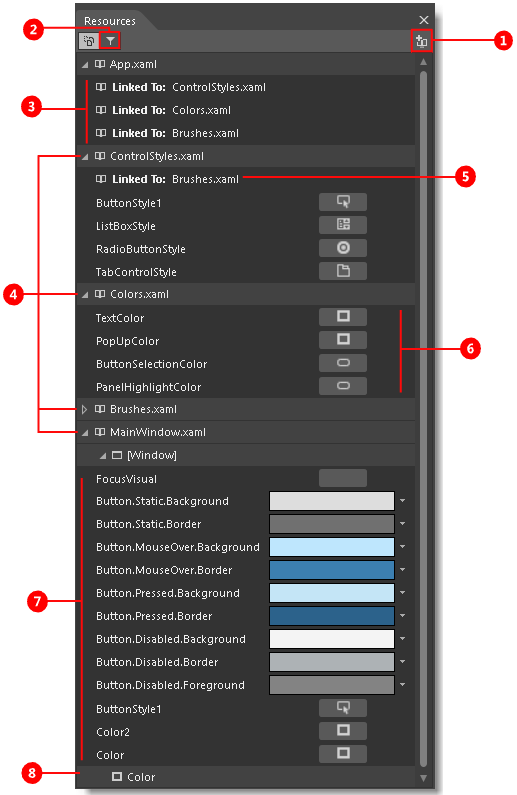The height and width of the screenshot is (795, 517).
Task: Click the Color2 resource icon
Action: pyautogui.click(x=343, y=731)
